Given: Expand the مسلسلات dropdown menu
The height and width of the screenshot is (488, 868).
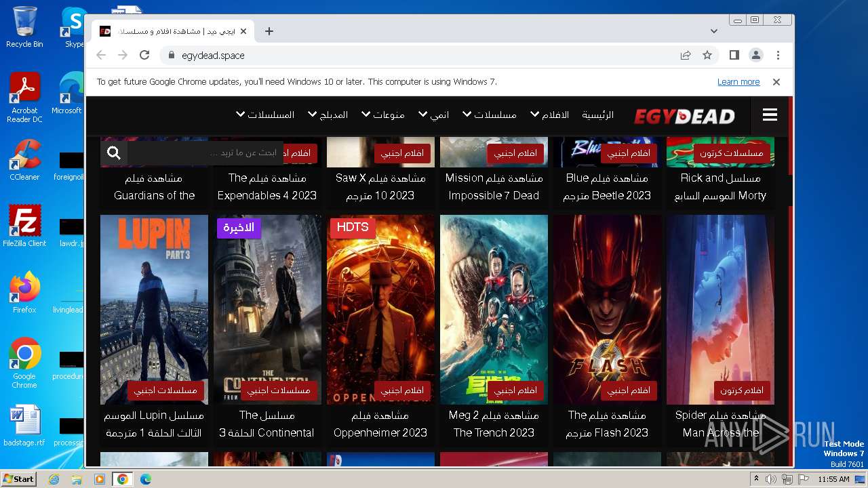Looking at the screenshot, I should tap(489, 115).
